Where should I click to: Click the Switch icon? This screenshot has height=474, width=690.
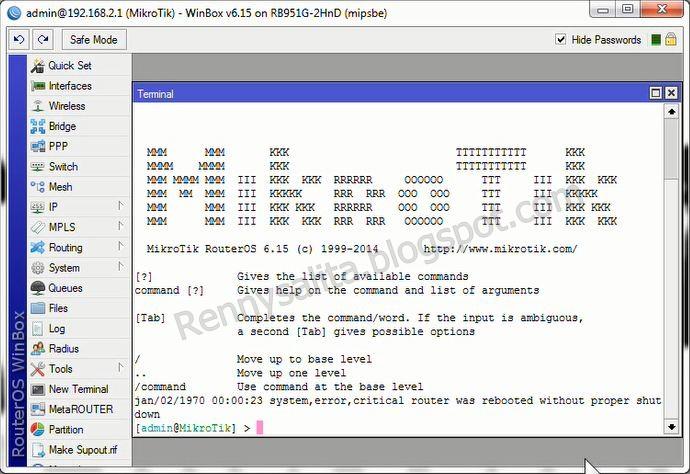(38, 167)
